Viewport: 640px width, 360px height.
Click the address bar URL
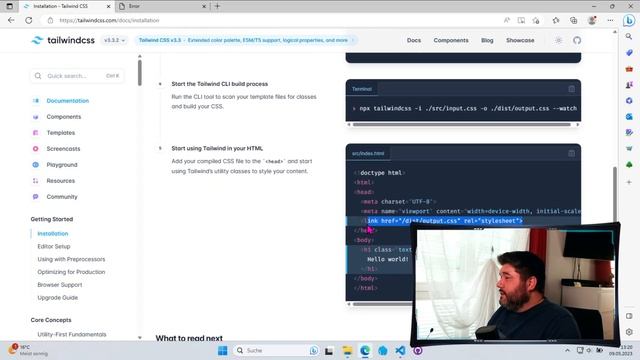coord(109,20)
